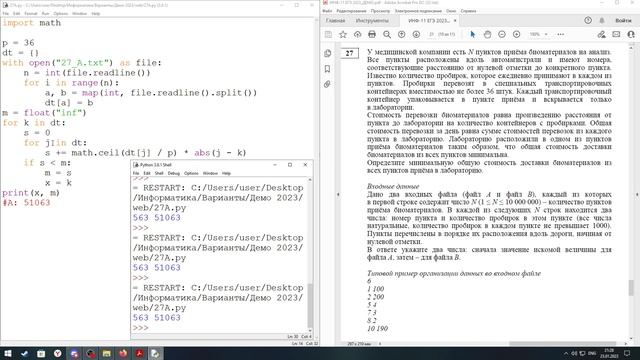This screenshot has height=360, width=640.
Task: Open the Windows Start menu
Action: coord(8,353)
